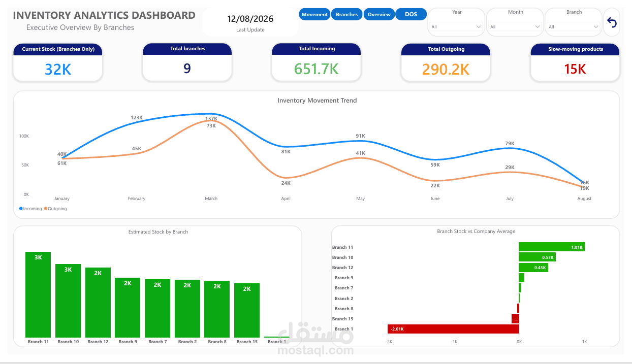
Task: Select the Branch 12 0.45K variance bar
Action: (x=533, y=268)
